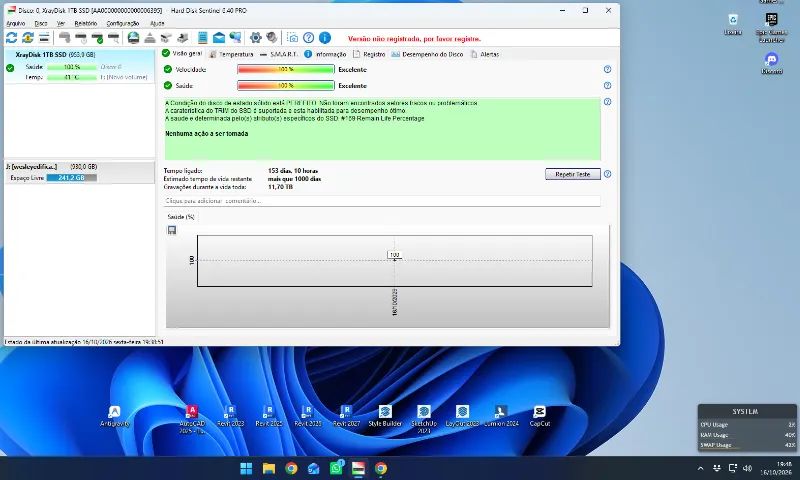Click the unregistered version registration link
Screen dimensions: 800x480
[414, 39]
